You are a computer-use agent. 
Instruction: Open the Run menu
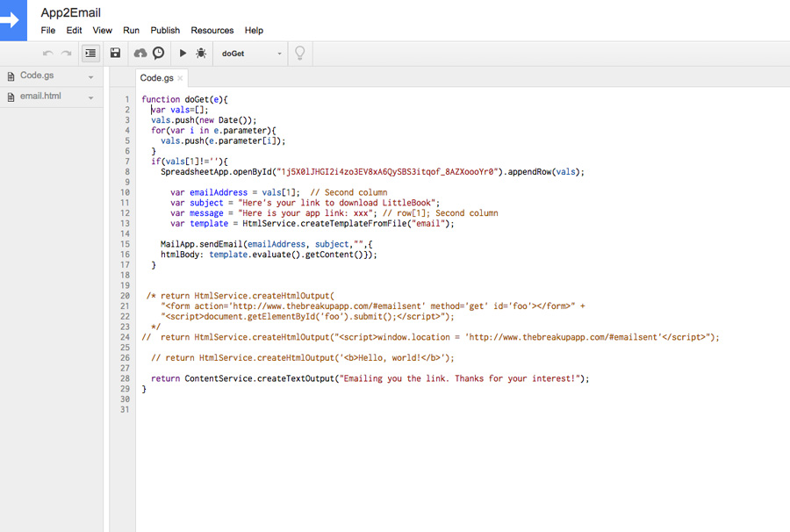(131, 30)
